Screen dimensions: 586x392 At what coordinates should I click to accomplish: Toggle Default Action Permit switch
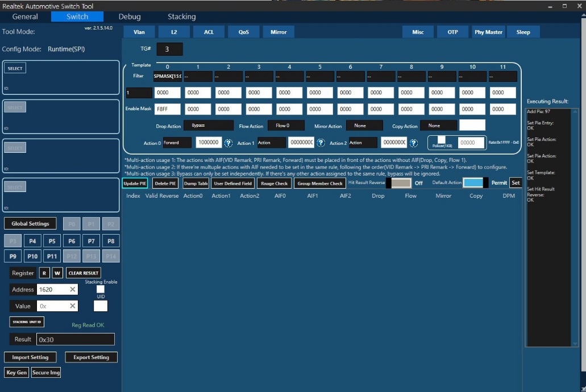click(x=475, y=183)
